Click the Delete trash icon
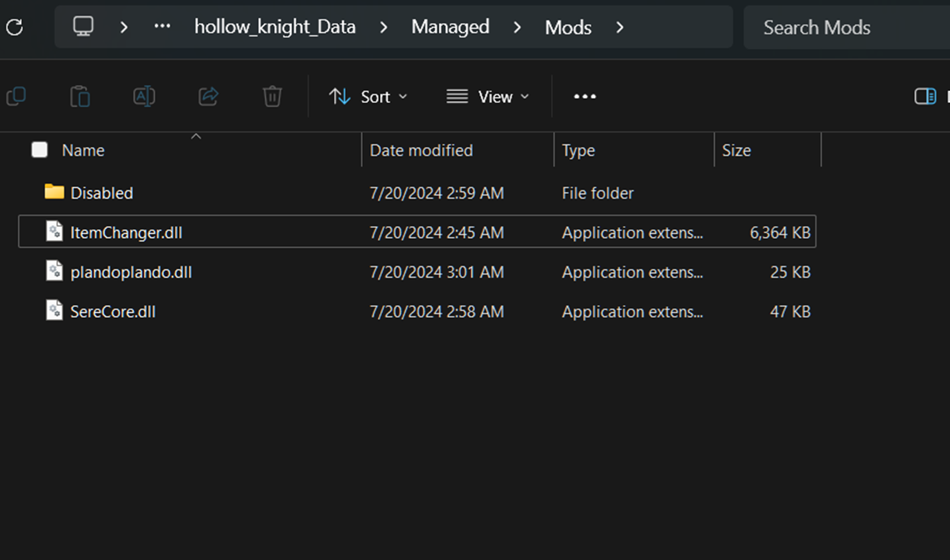950x560 pixels. [x=272, y=96]
